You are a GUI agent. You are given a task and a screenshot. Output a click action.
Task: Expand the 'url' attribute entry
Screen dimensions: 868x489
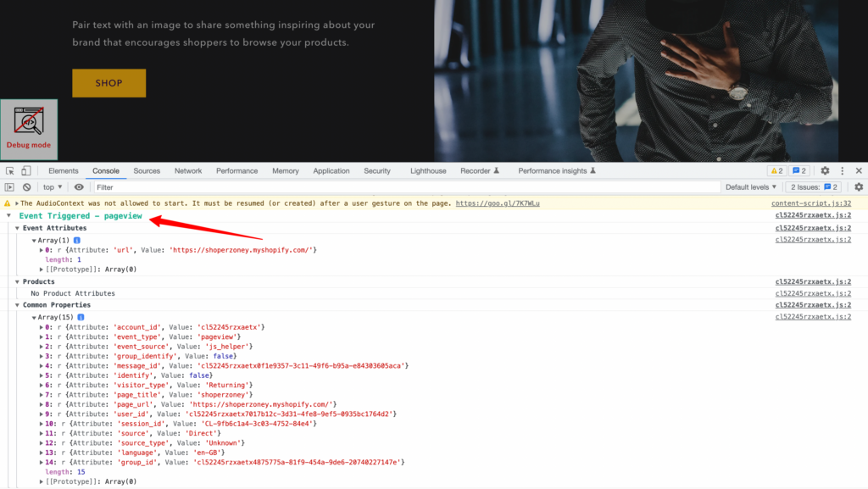point(41,250)
